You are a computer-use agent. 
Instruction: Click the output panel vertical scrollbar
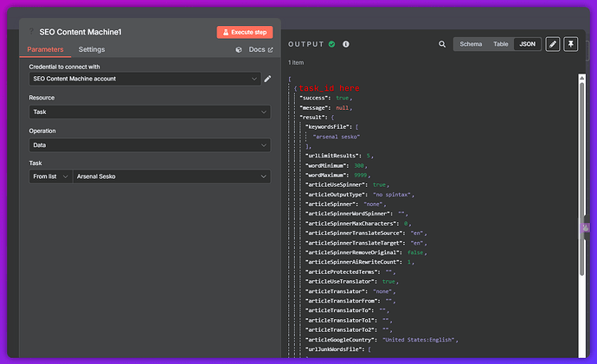point(581,179)
